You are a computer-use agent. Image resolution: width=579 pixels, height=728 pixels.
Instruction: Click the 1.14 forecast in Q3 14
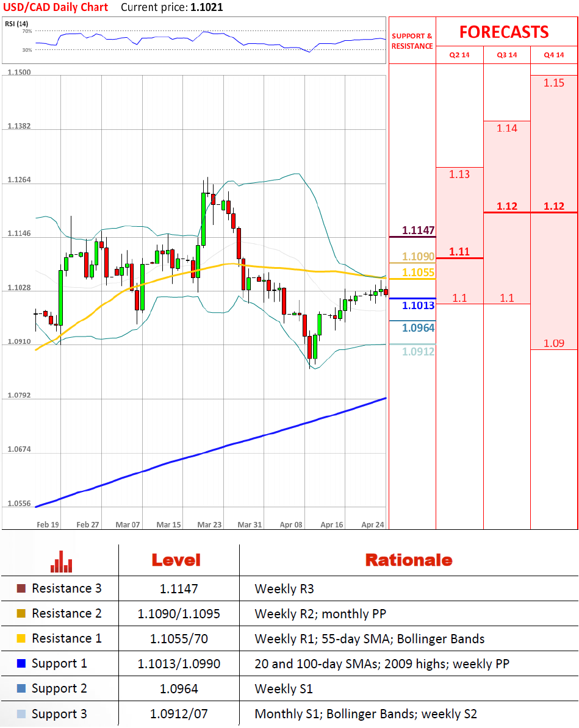tap(507, 128)
